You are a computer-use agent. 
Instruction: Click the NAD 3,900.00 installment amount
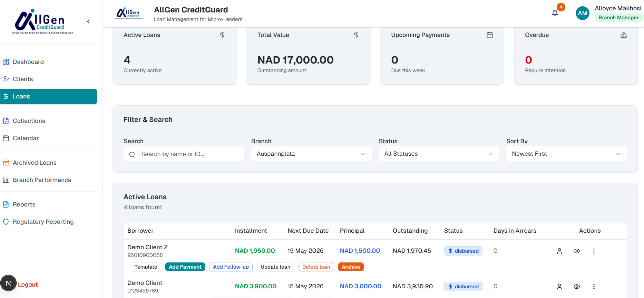(256, 286)
